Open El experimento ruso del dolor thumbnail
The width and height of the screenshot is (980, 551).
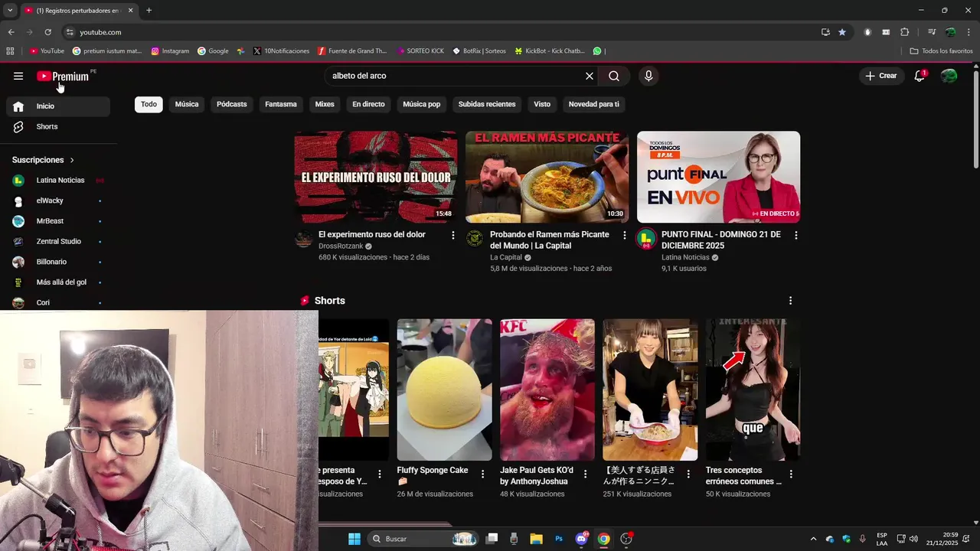click(x=376, y=177)
